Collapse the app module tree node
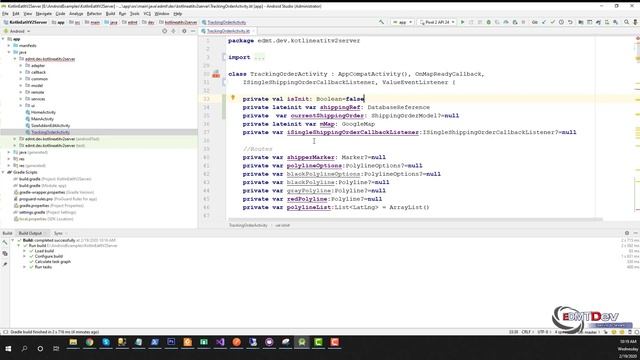 coord(3,39)
